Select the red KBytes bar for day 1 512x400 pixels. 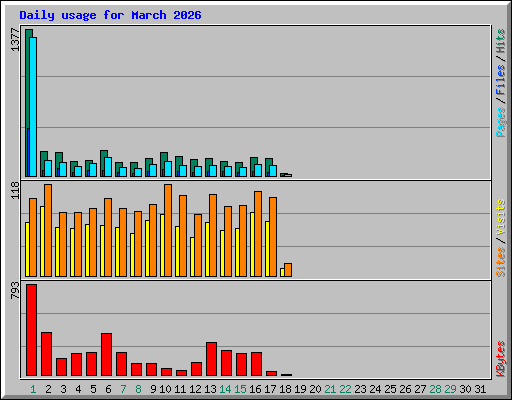[x=31, y=330]
